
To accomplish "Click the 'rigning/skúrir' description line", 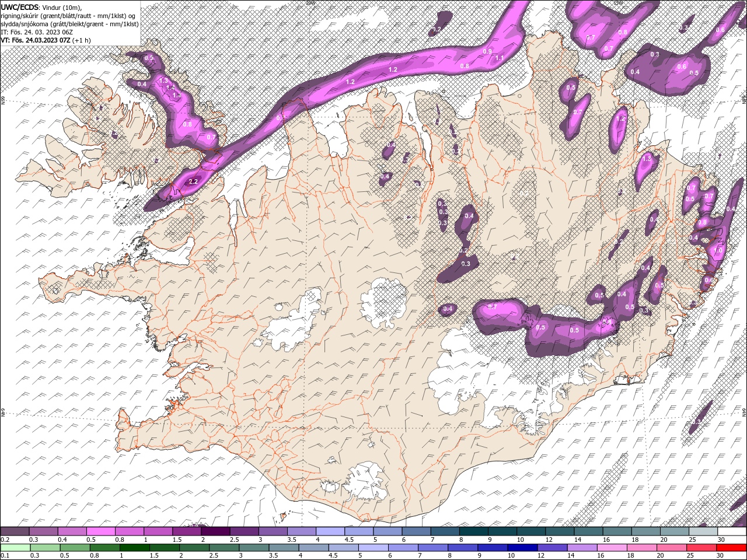I will [68, 15].
